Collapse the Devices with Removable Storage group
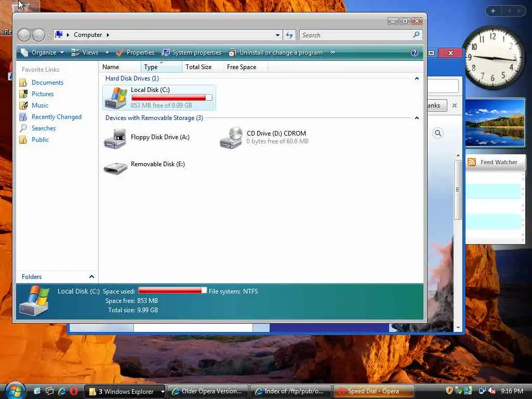Image resolution: width=532 pixels, height=399 pixels. [x=417, y=118]
